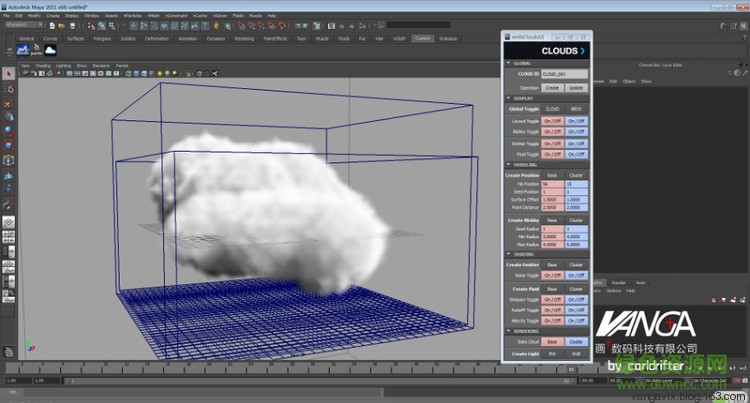Select the Lasso tool in toolbox
Screen dimensions: 750x403
click(x=8, y=89)
